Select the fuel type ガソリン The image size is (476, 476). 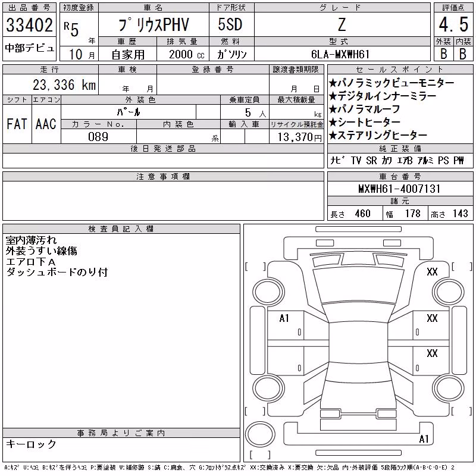[231, 54]
